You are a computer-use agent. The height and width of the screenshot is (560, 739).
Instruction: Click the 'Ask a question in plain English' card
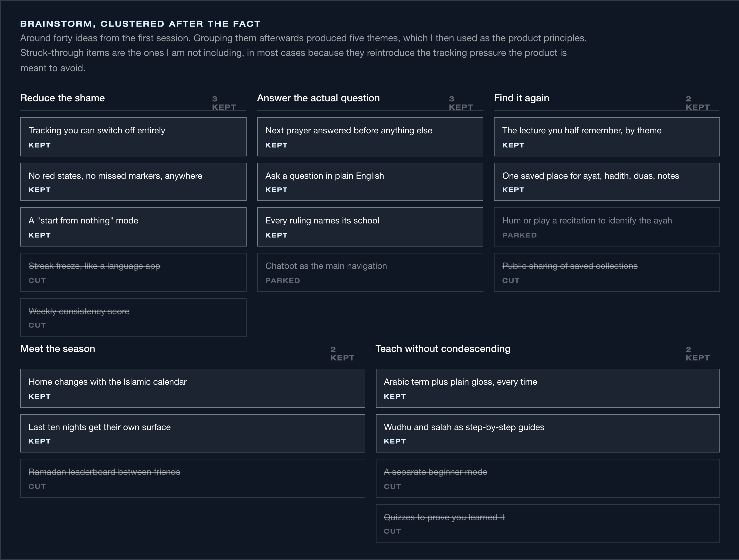[x=370, y=182]
